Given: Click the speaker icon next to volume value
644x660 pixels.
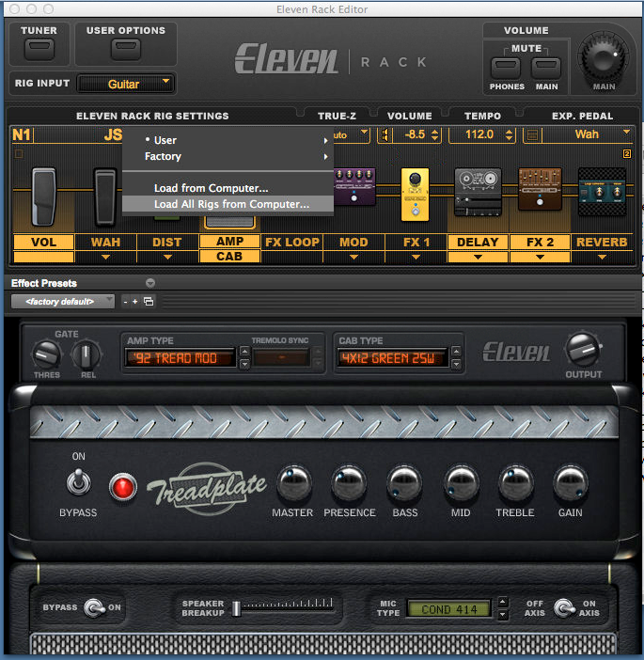Looking at the screenshot, I should [385, 135].
